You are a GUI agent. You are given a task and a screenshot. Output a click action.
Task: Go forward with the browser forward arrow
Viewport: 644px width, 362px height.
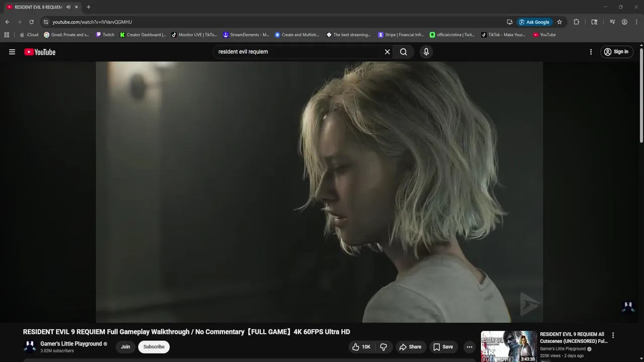19,22
